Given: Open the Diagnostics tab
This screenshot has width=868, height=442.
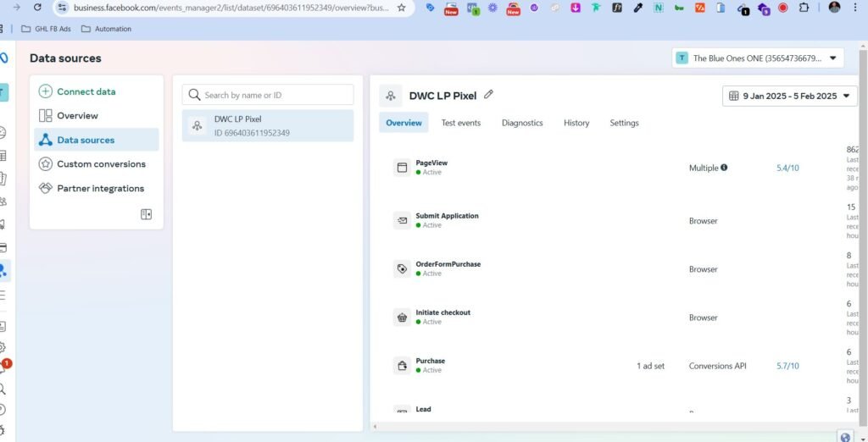Looking at the screenshot, I should [522, 123].
